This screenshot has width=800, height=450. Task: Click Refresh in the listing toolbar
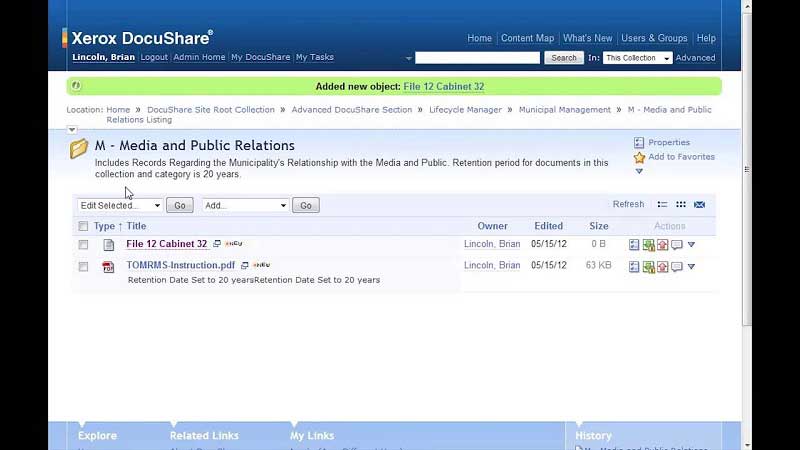click(628, 204)
